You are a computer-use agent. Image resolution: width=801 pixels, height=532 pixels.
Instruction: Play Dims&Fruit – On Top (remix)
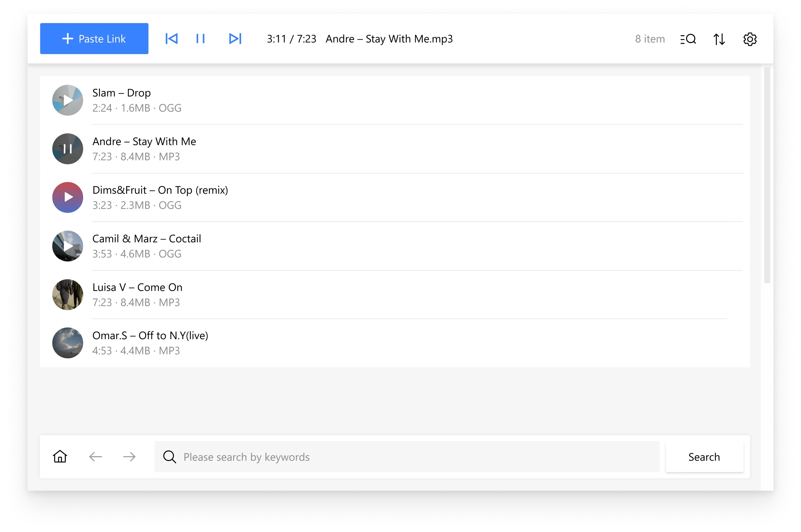point(68,197)
